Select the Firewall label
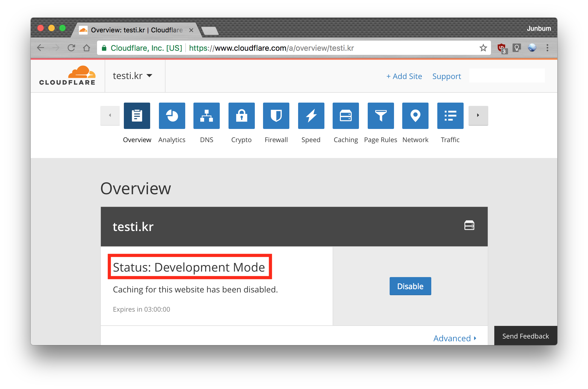Screen dimensions: 588x389 pyautogui.click(x=276, y=140)
